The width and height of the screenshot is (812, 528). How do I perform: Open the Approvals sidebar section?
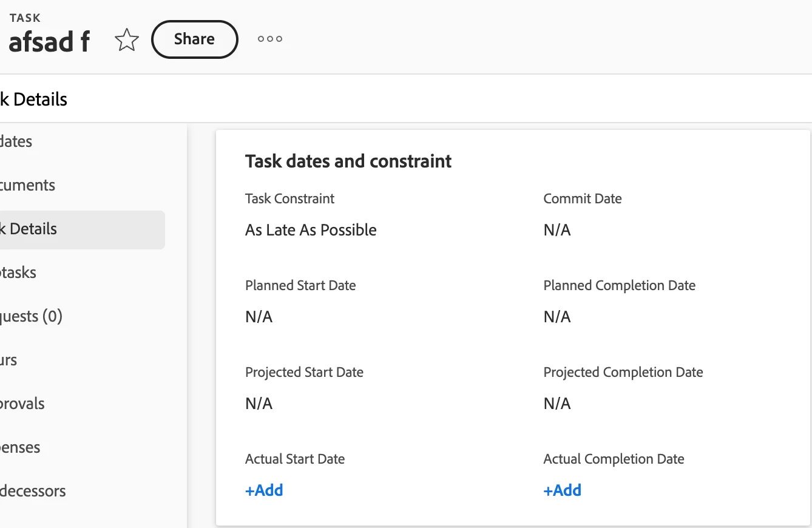[x=22, y=404]
